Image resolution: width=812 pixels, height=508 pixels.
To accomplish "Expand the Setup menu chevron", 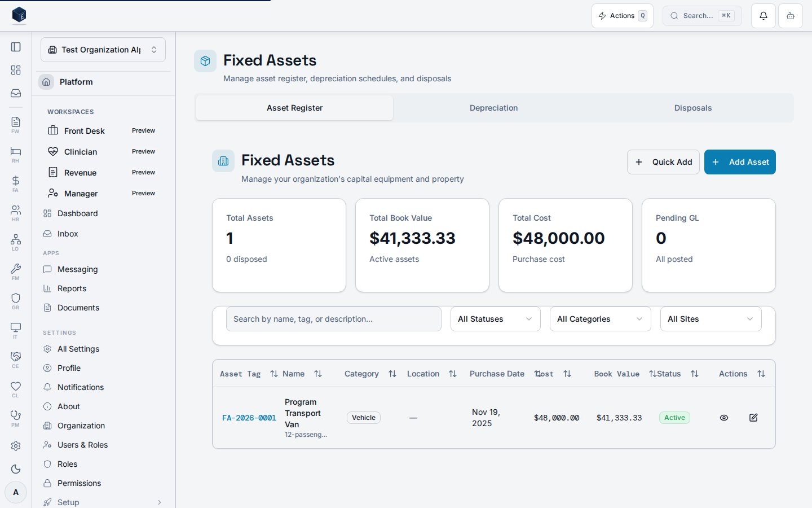I will pyautogui.click(x=160, y=502).
